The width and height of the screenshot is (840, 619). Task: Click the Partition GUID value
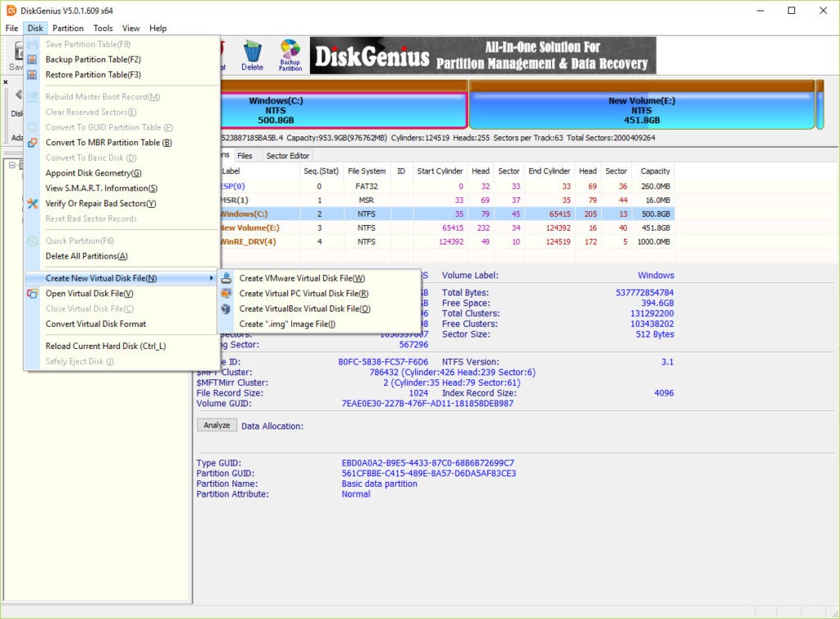click(x=429, y=473)
